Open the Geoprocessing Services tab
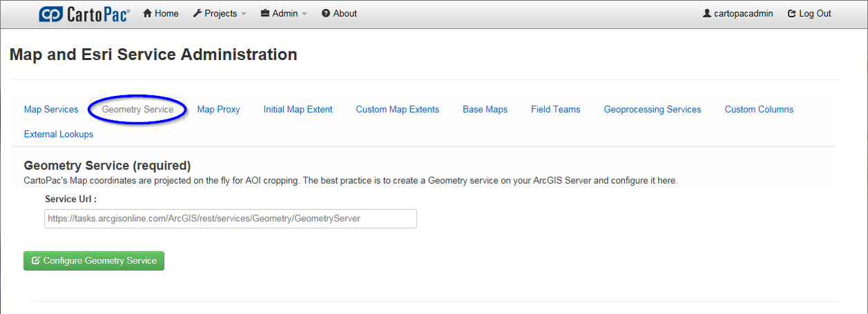Image resolution: width=868 pixels, height=314 pixels. [653, 109]
